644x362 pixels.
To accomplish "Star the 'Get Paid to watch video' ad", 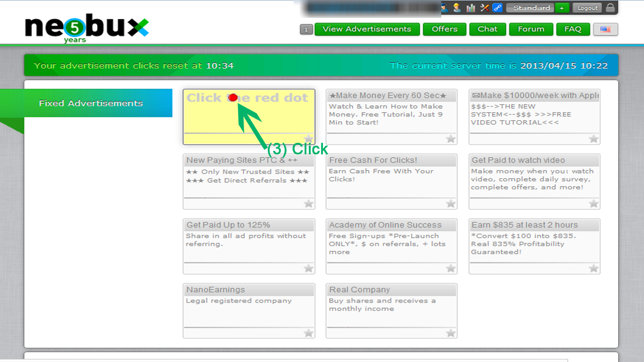I will (x=594, y=203).
